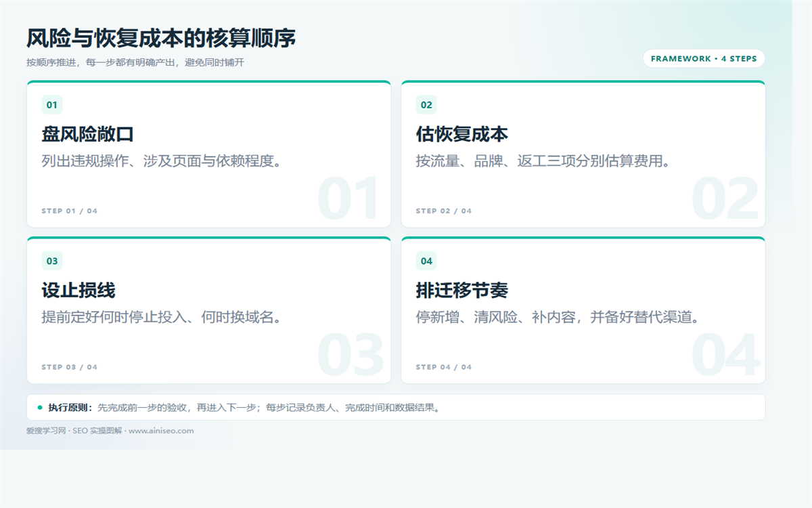
Task: Click the FRAMEWORK • 4 STEPS badge
Action: [704, 59]
